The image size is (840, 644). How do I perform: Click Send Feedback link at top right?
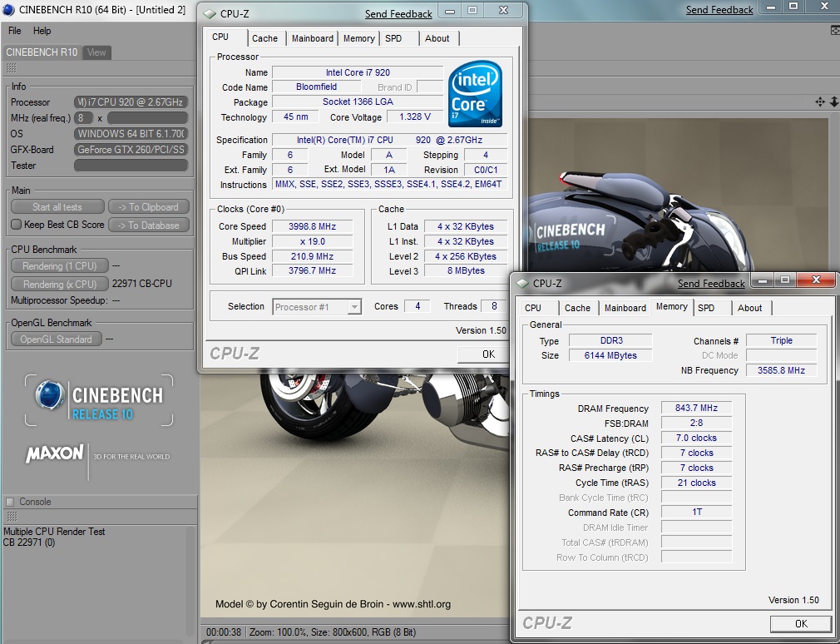pos(719,10)
